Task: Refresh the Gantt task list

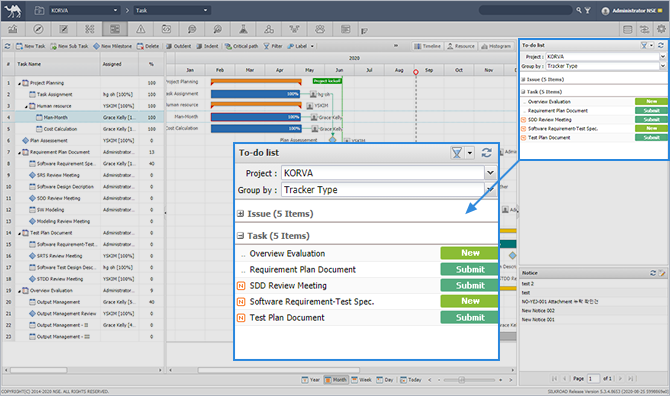Action: pyautogui.click(x=7, y=46)
